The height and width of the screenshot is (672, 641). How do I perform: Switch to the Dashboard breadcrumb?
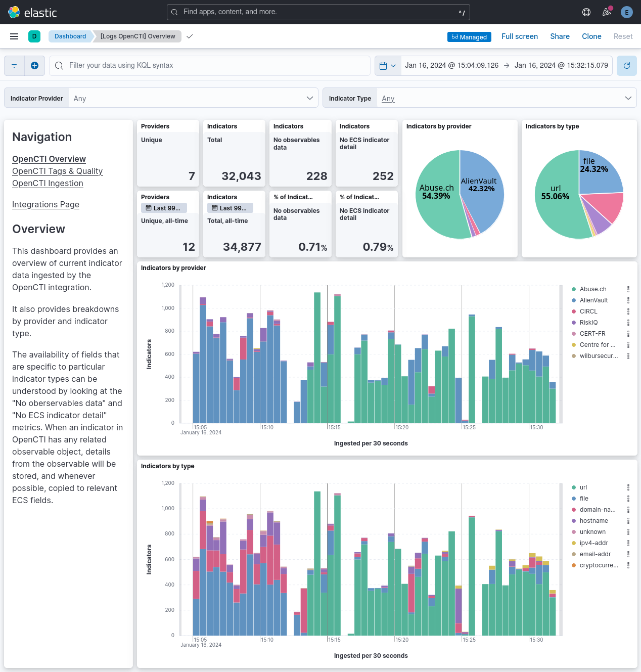(70, 36)
